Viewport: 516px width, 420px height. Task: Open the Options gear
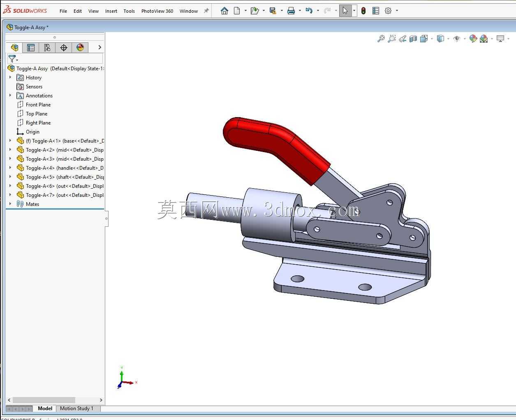tap(388, 11)
